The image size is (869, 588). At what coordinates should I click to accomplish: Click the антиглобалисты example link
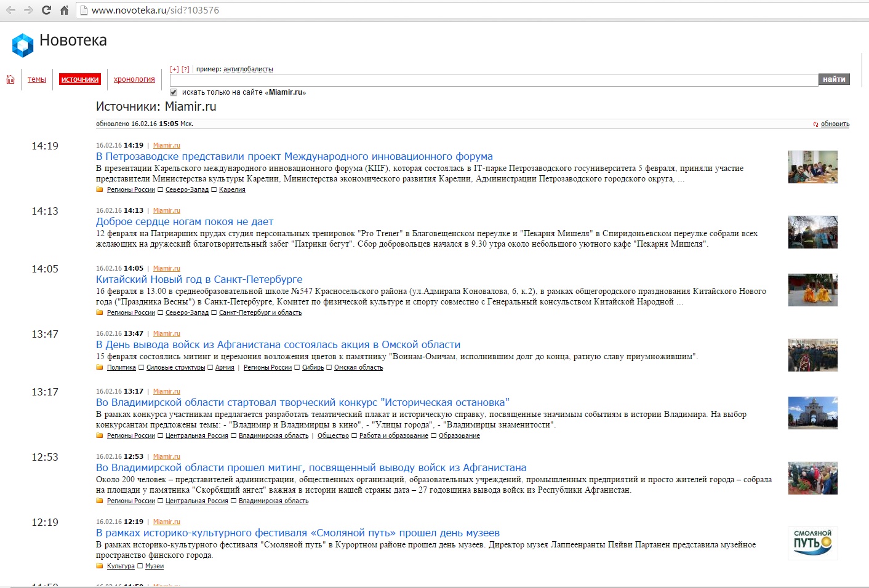click(x=248, y=69)
